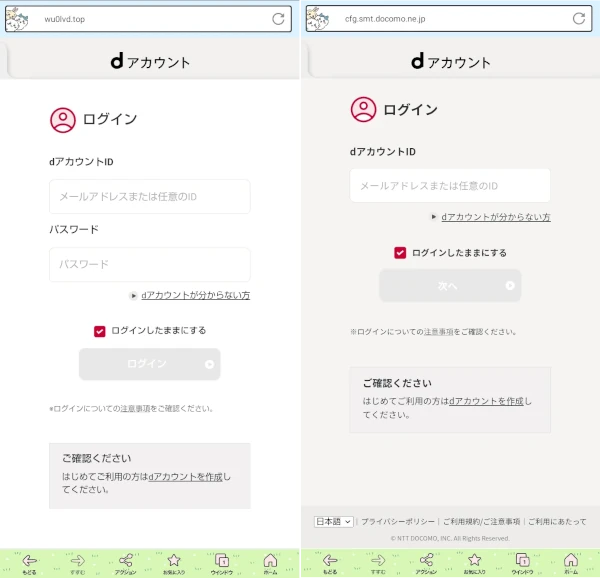Uncheck ログインしたままにする on the right page
600x578 pixels.
coord(400,253)
